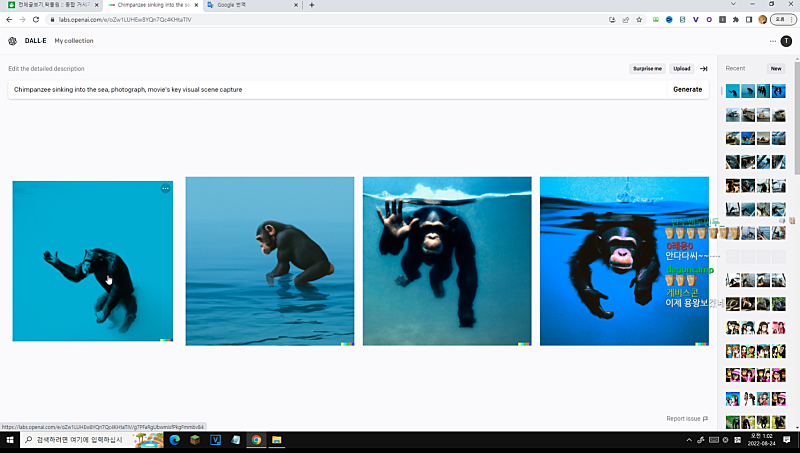Open the three-dot menu on first chimpanzee image
Image resolution: width=800 pixels, height=453 pixels.
coord(165,188)
